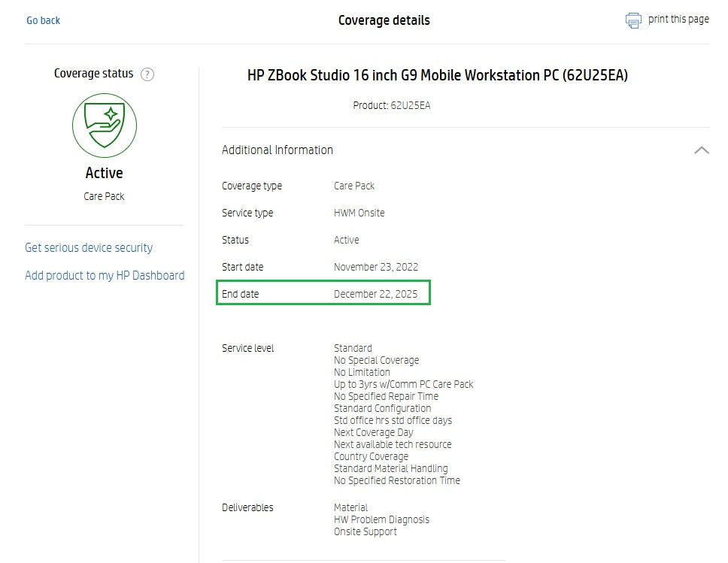Click the November 23, 2022 date
Viewport: 728px width, 563px height.
pyautogui.click(x=376, y=267)
